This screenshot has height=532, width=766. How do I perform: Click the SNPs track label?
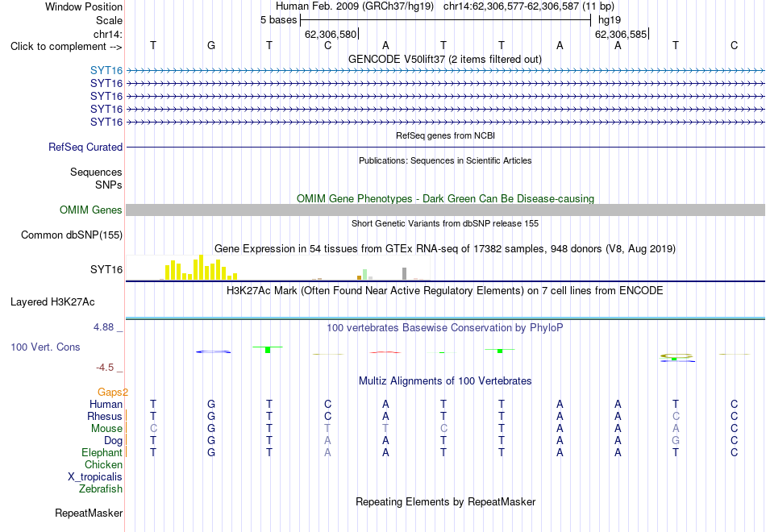[109, 185]
